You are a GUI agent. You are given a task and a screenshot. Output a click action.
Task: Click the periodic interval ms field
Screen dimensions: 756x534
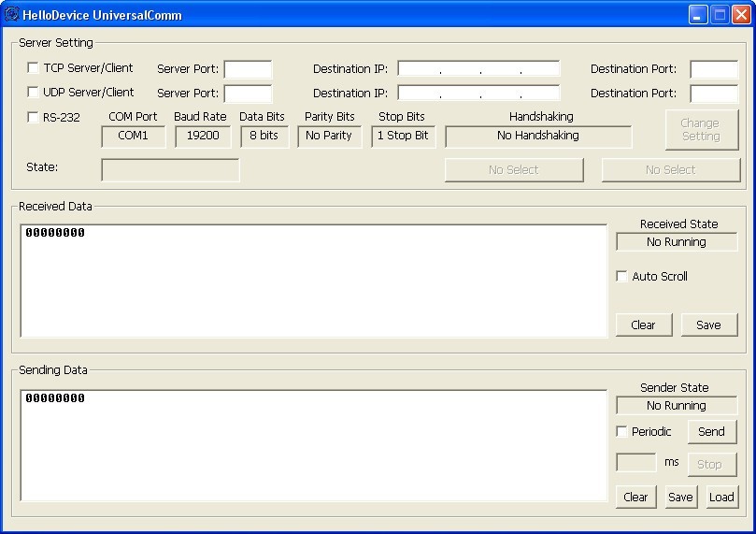pos(636,462)
